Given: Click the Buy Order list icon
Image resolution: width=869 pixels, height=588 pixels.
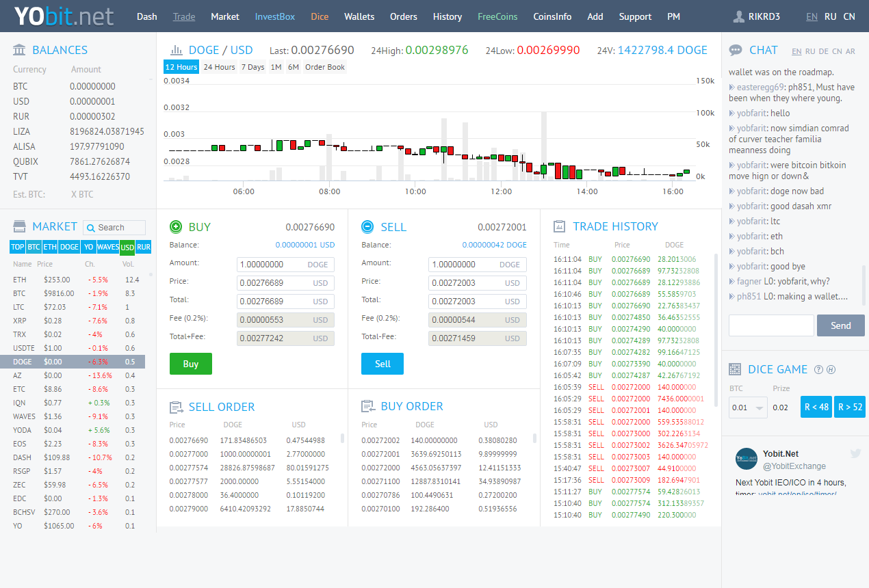Looking at the screenshot, I should click(x=367, y=406).
